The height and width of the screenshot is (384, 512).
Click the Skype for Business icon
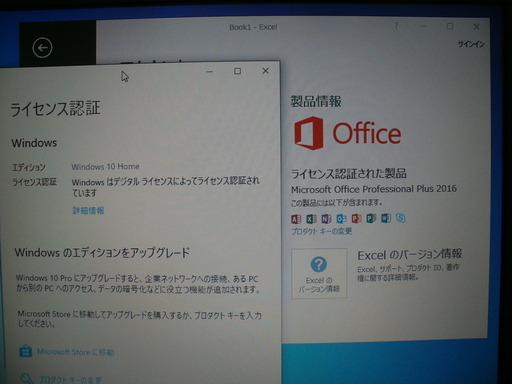401,218
